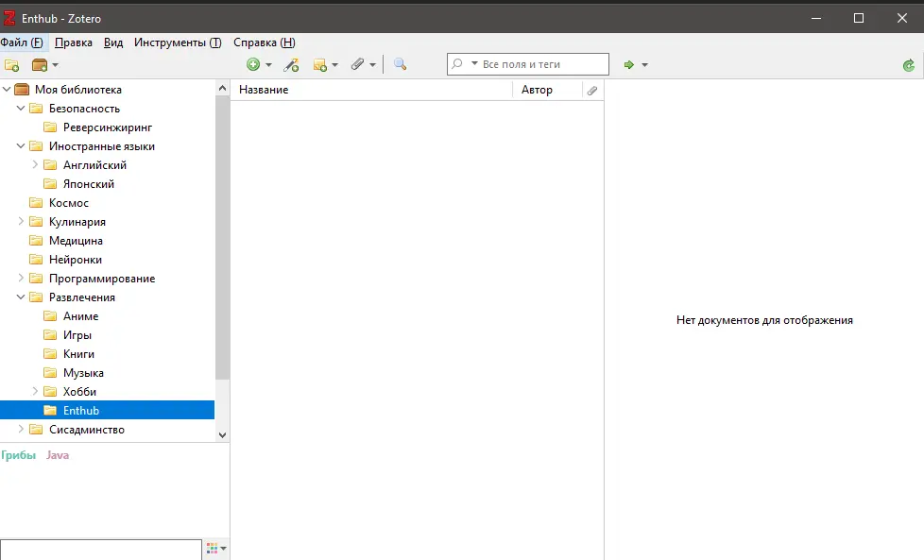Click the green plus new item icon
This screenshot has width=924, height=560.
click(x=253, y=64)
